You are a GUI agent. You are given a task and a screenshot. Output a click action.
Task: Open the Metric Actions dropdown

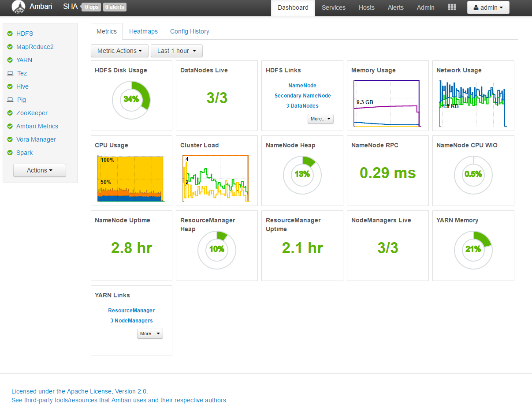click(119, 51)
